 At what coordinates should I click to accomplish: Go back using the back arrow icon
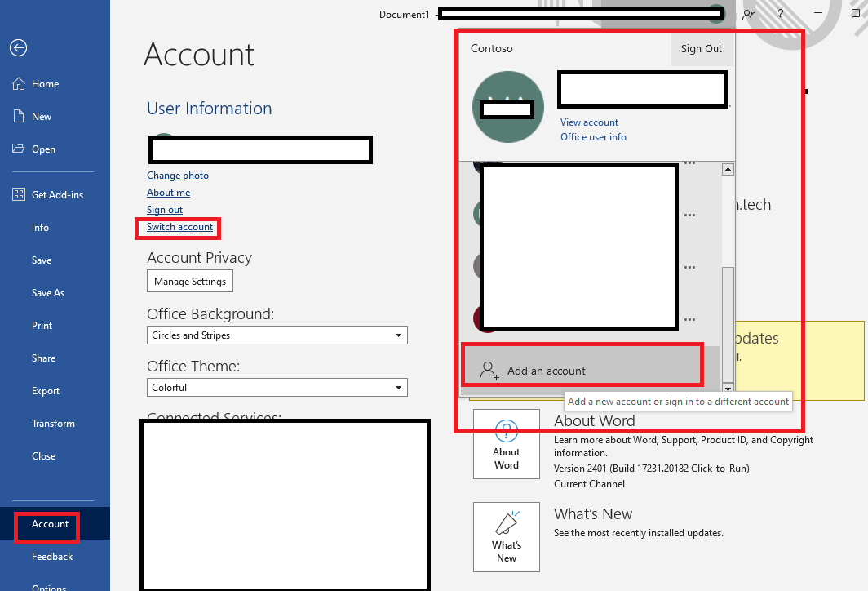(18, 48)
